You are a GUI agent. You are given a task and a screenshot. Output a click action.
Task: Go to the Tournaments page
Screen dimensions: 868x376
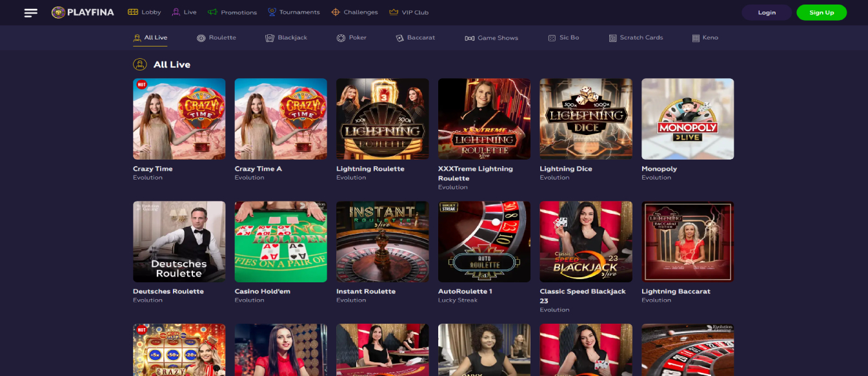[294, 12]
